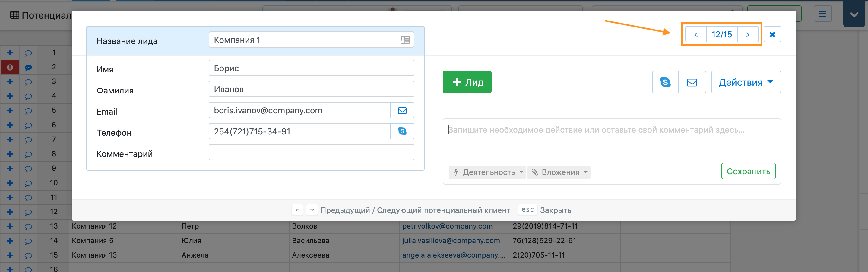Open the Деятельность dropdown
Image resolution: width=868 pixels, height=272 pixels.
point(487,172)
